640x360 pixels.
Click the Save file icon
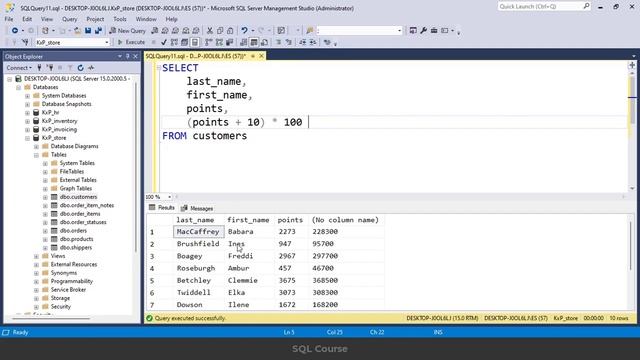88,31
